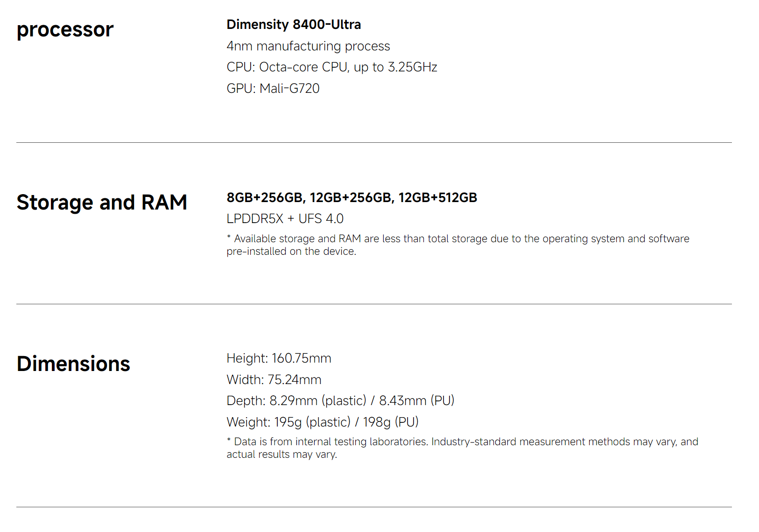Image resolution: width=759 pixels, height=532 pixels.
Task: Click 'Weight: 195g (plastic) / 198g (PU)' line
Action: click(x=323, y=422)
